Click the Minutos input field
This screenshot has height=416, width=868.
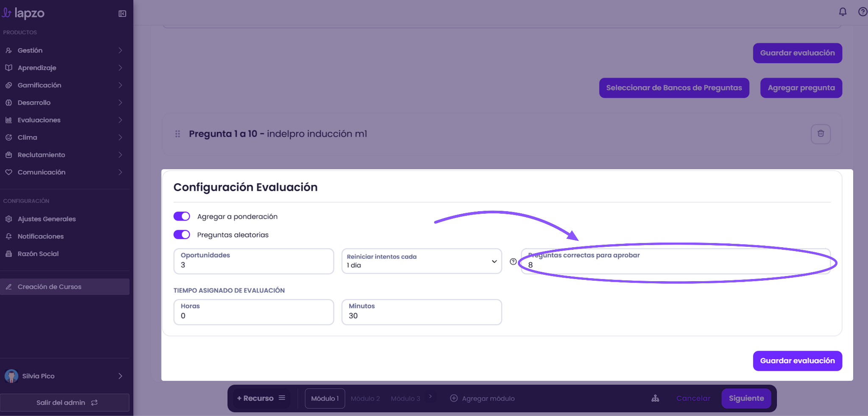coord(422,312)
